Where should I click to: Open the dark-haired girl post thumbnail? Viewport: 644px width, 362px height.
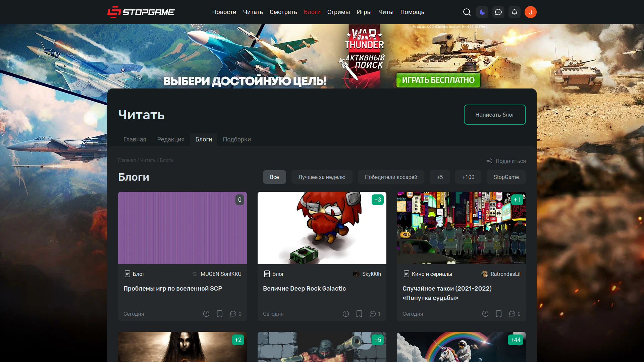point(182,347)
